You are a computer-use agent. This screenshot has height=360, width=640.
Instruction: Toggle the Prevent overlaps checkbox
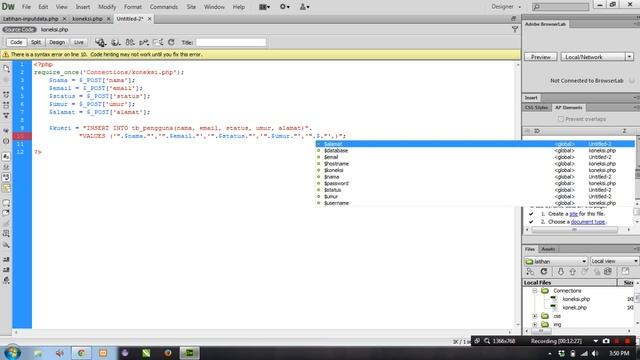[560, 119]
